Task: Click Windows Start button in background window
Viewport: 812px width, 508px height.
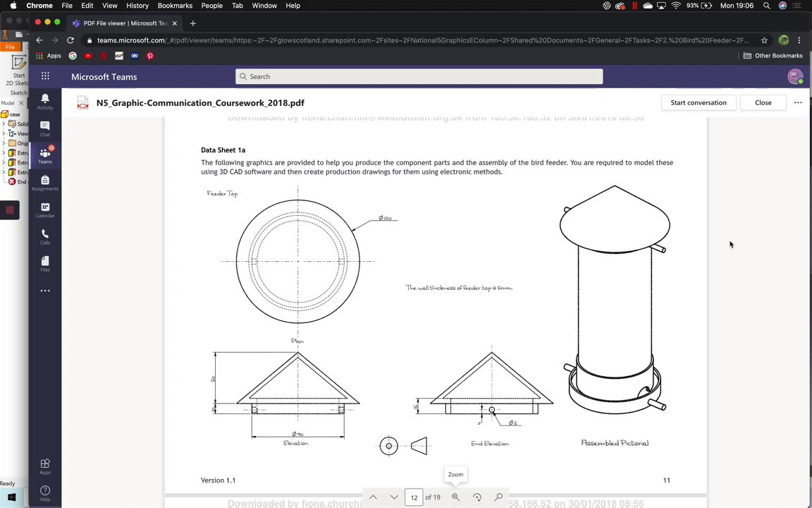Action: (11, 497)
